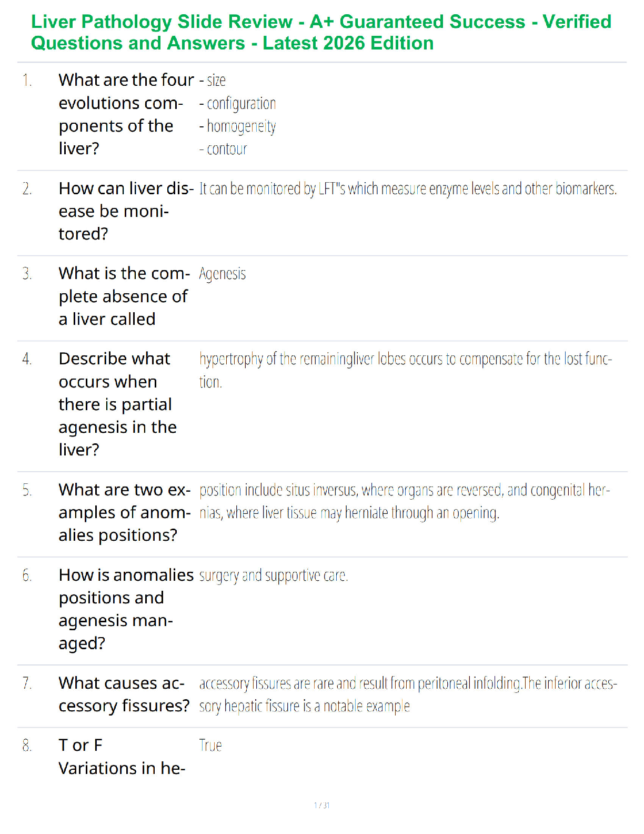Viewport: 644px width, 834px height.
Task: Select question 2 about monitoring liver disease
Action: click(126, 211)
